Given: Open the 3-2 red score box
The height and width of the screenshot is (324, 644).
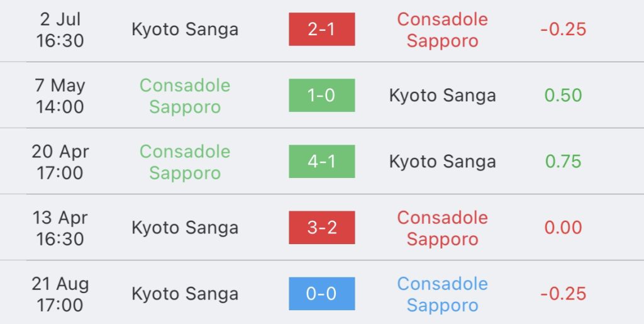Looking at the screenshot, I should pos(321,228).
